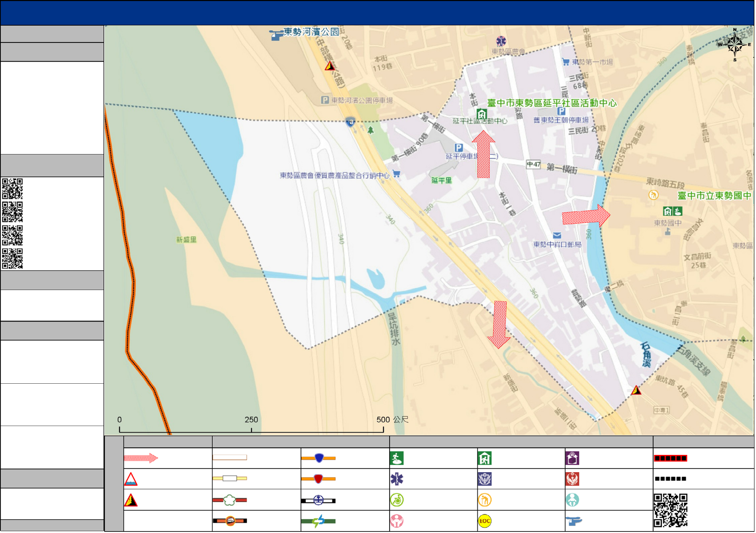756x533 pixels.
Task: Click the bottommost QR code in left panel
Action: pyautogui.click(x=12, y=259)
